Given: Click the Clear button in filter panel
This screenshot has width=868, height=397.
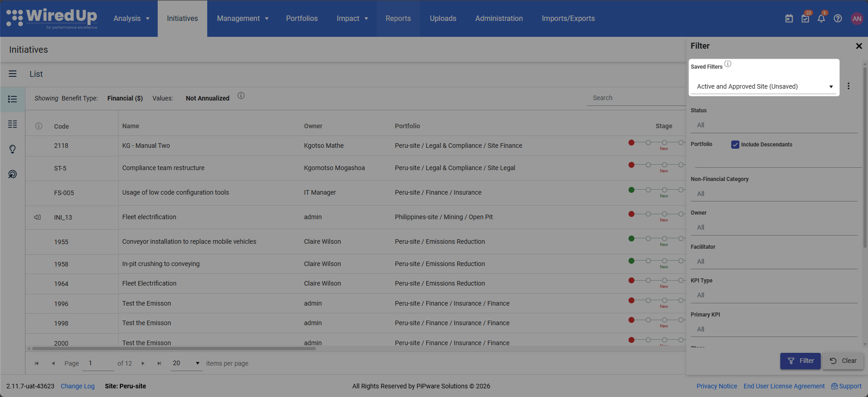Looking at the screenshot, I should click(843, 361).
